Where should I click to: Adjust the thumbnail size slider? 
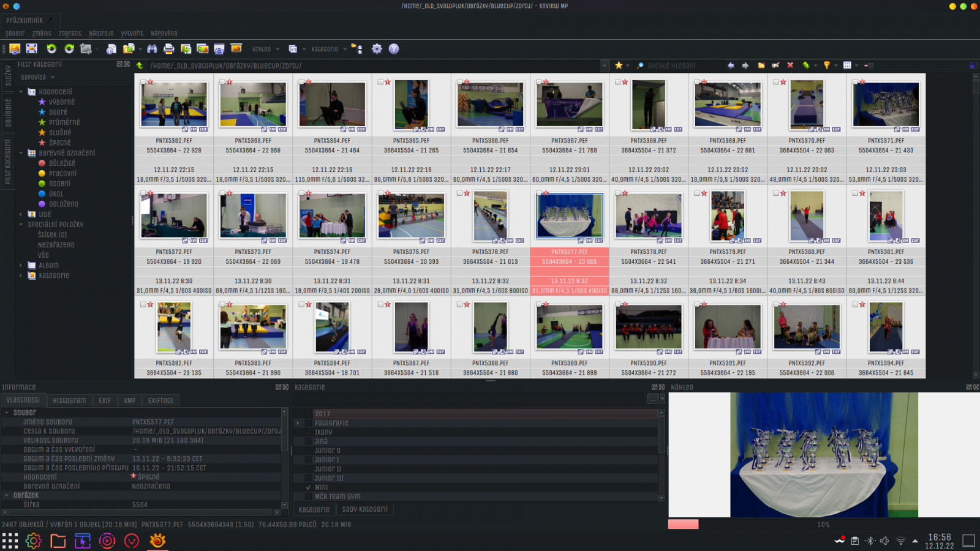click(871, 65)
